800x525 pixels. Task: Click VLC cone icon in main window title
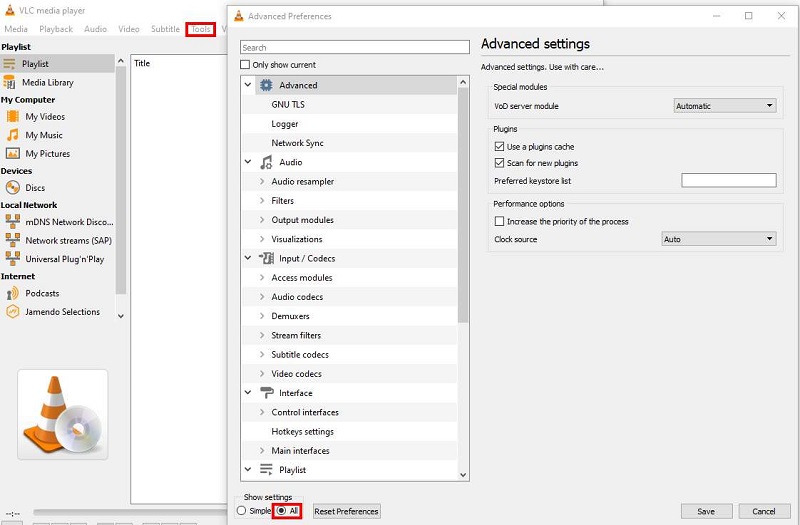[9, 10]
